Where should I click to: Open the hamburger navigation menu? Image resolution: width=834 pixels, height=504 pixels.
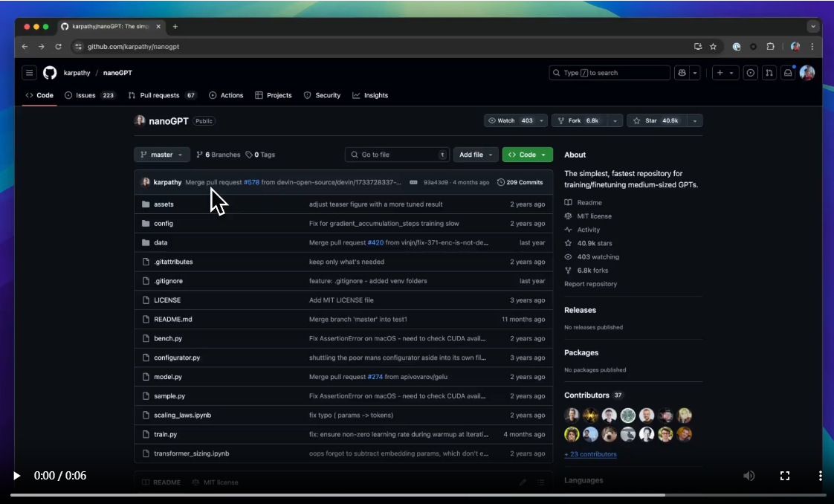tap(29, 73)
